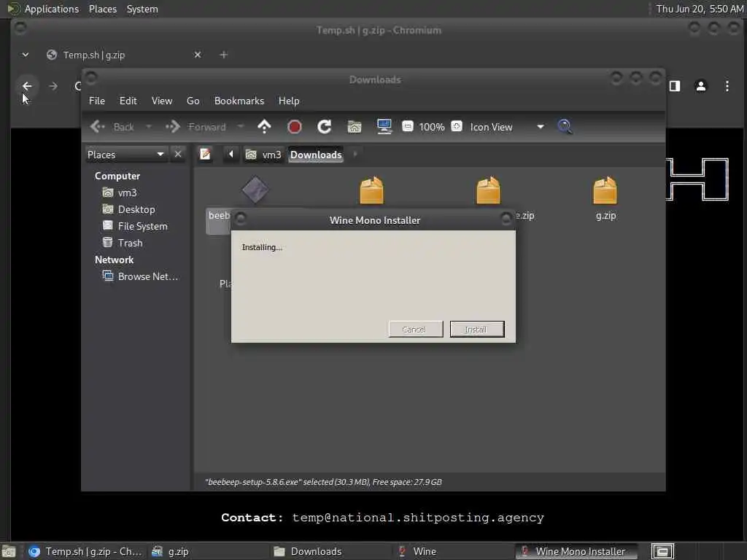
Task: Open the Chromium profile icon
Action: 701,86
